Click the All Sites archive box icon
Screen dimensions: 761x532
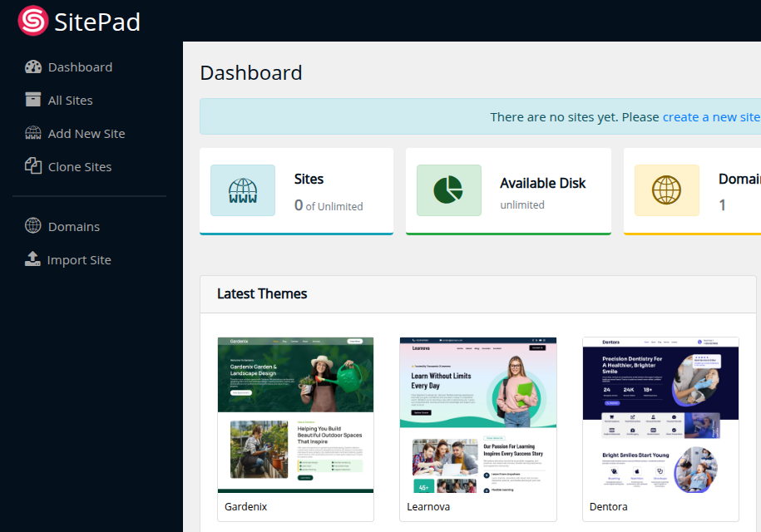(33, 100)
